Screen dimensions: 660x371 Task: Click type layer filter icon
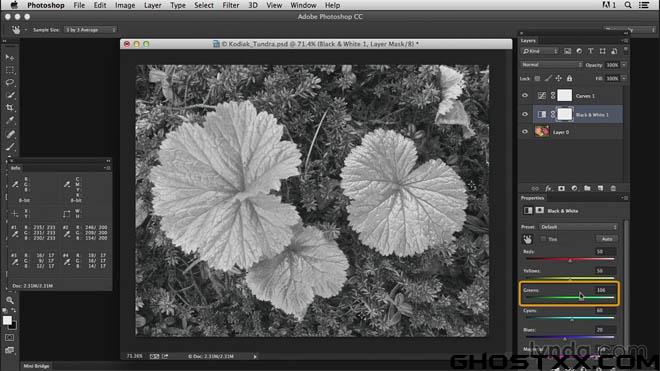[x=591, y=51]
